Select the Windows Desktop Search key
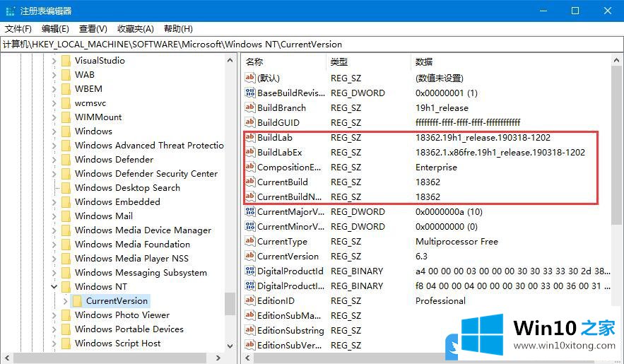Viewport: 624px width, 364px height. (127, 188)
